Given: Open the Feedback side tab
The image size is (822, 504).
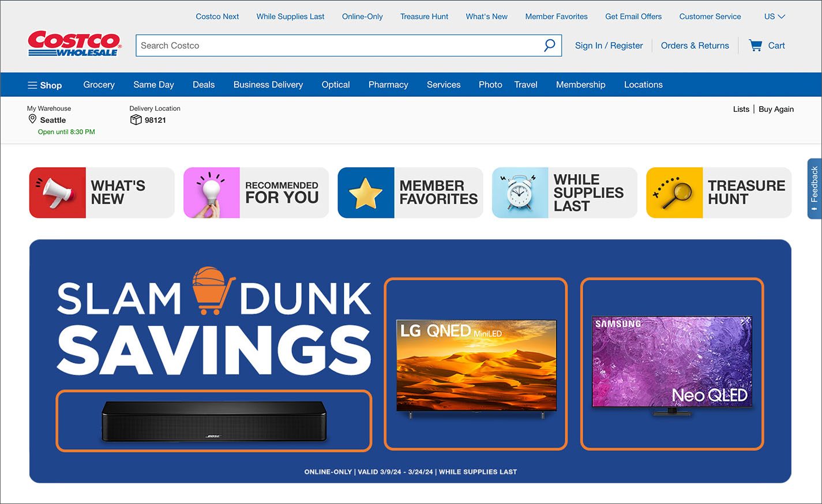Looking at the screenshot, I should tap(814, 188).
